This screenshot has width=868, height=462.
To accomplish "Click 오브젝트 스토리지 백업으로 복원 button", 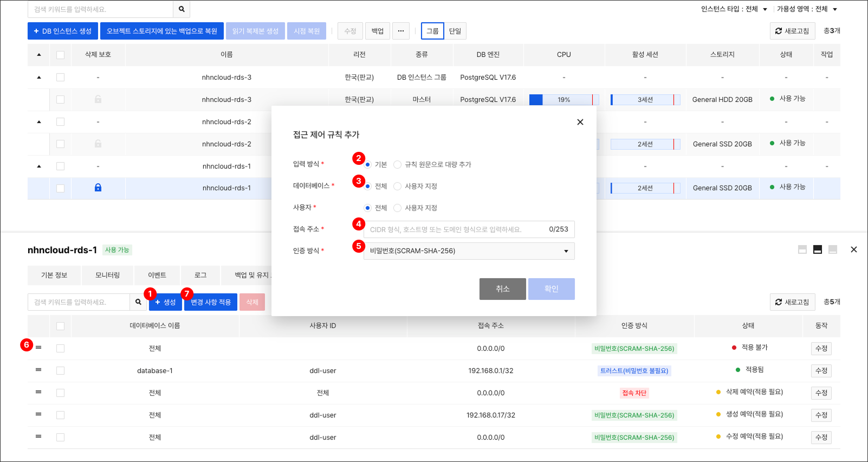I will click(162, 31).
